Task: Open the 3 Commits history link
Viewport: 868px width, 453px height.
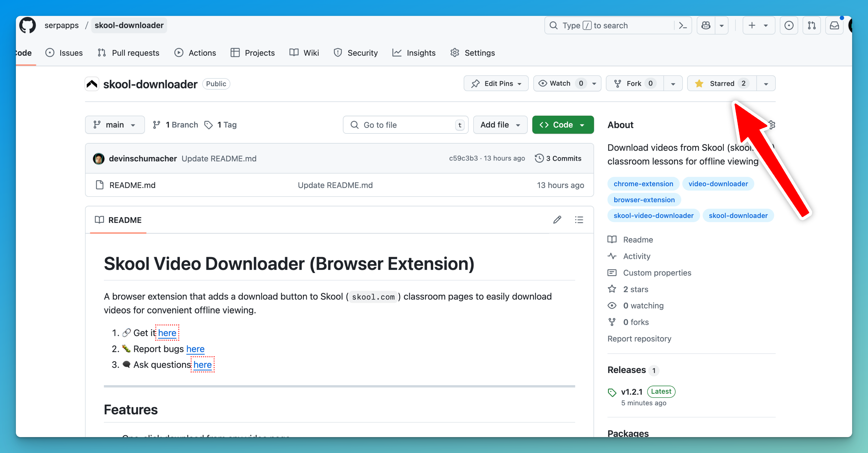Action: click(x=558, y=158)
